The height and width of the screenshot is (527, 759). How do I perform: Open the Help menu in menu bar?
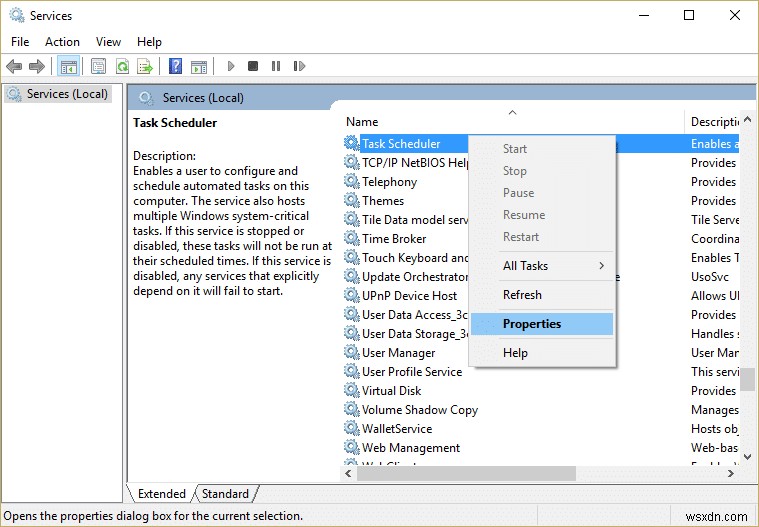tap(149, 42)
